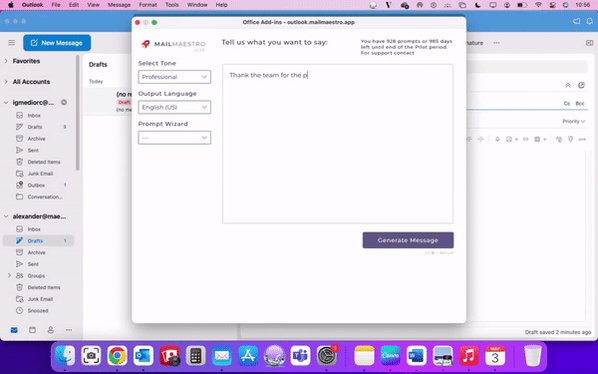Image resolution: width=598 pixels, height=374 pixels.
Task: Expand the Groups folder chevron
Action: click(x=10, y=275)
